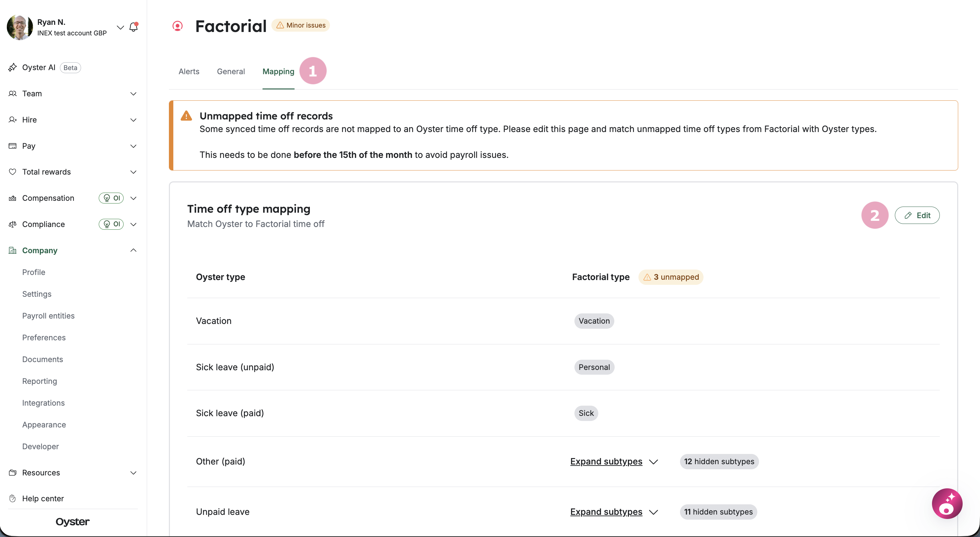
Task: Expand the Team menu chevron
Action: [133, 94]
